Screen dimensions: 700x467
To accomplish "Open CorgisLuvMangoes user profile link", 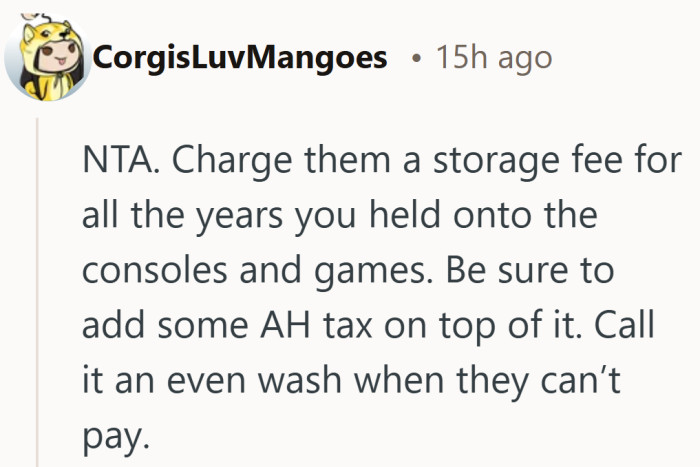I will [239, 58].
